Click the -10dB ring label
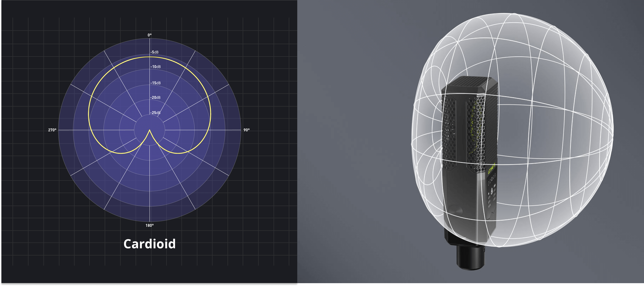Image resolution: width=644 pixels, height=286 pixels. 156,67
